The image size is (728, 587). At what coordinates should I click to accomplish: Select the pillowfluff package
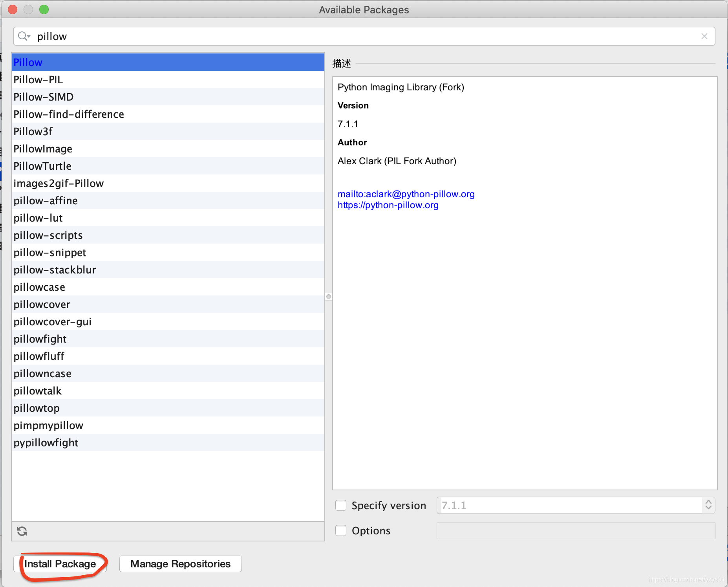point(168,356)
